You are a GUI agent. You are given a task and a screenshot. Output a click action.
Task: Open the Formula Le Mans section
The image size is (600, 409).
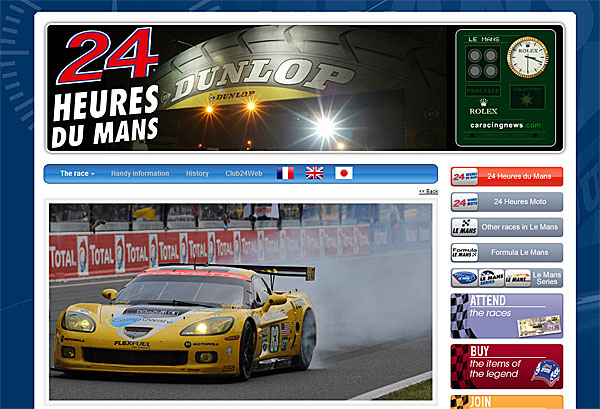click(x=507, y=253)
